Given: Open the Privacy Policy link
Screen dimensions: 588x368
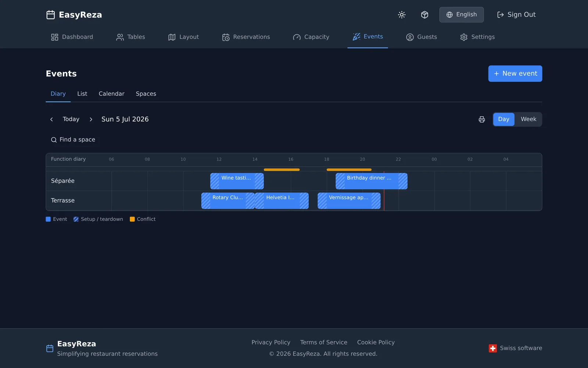Looking at the screenshot, I should [271, 342].
